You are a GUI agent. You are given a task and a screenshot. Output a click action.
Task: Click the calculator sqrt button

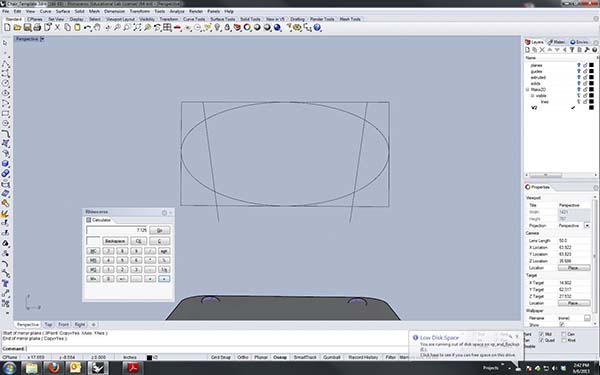pyautogui.click(x=164, y=251)
